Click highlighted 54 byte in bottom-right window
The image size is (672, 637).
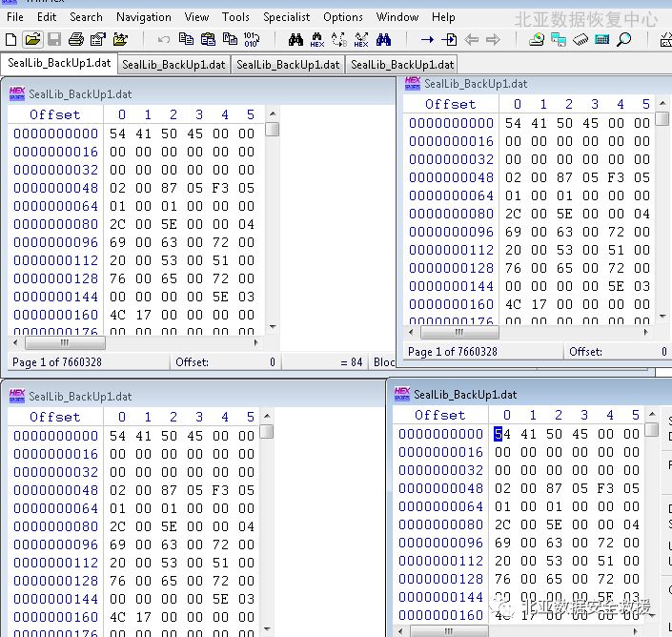(x=502, y=434)
